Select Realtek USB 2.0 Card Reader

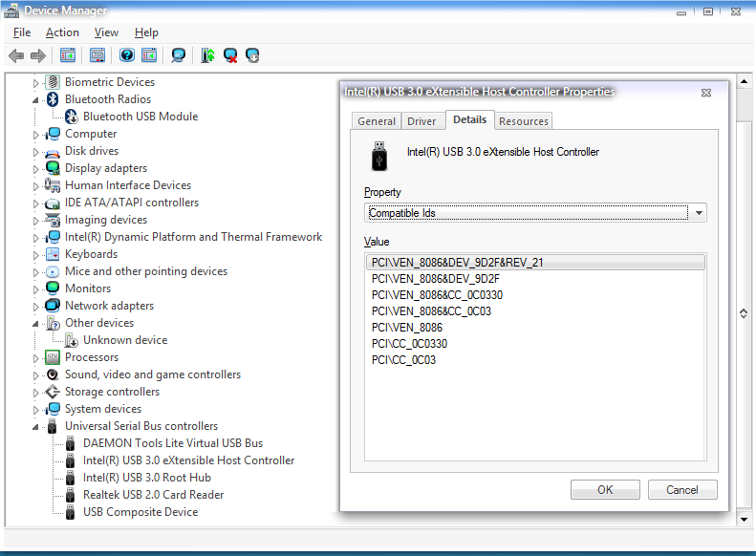tap(153, 495)
